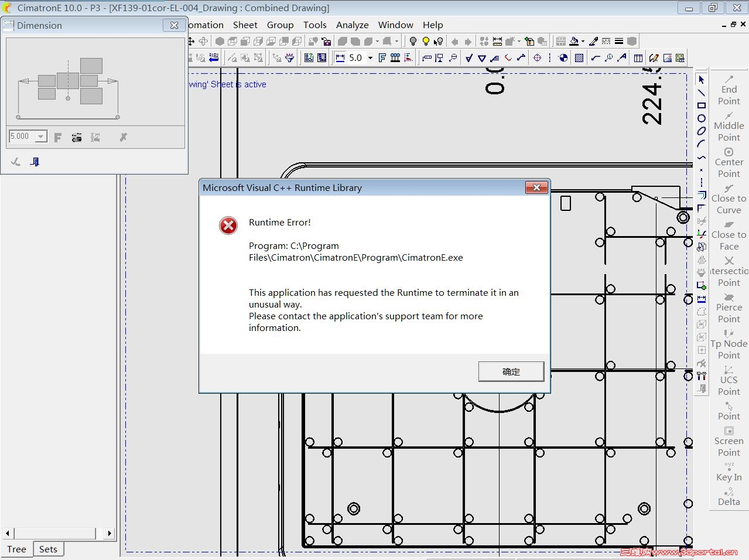The image size is (749, 560).
Task: Switch to the Tree tab
Action: [x=16, y=549]
